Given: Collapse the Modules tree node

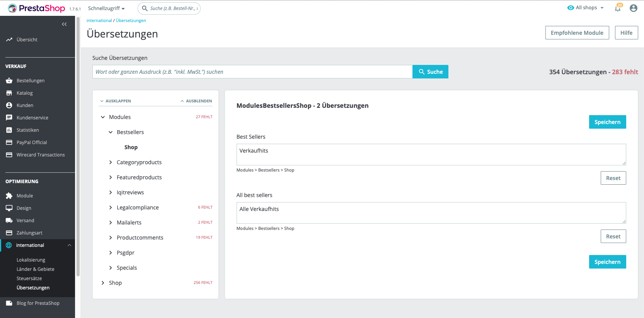Looking at the screenshot, I should click(x=103, y=117).
